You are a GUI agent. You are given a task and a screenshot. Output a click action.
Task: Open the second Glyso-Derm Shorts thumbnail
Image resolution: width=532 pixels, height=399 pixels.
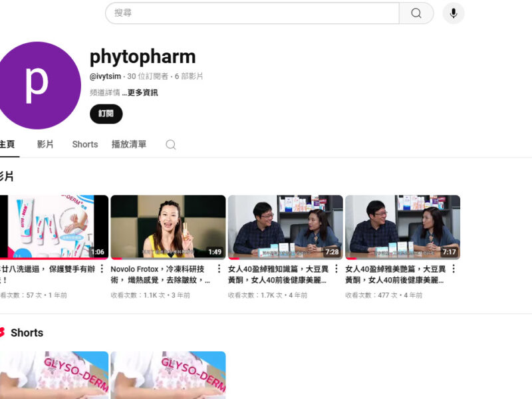(168, 375)
